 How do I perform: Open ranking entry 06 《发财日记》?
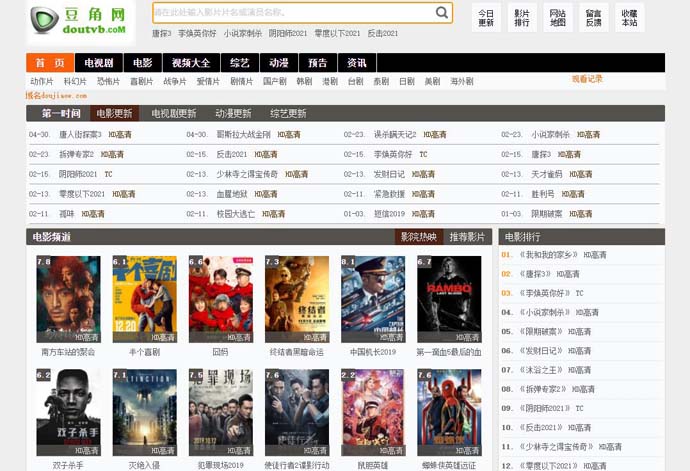541,351
